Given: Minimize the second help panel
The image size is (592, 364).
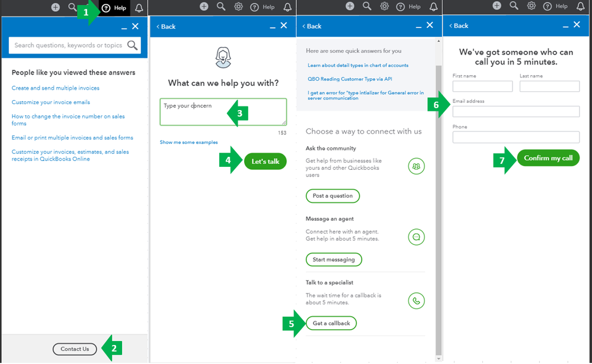Looking at the screenshot, I should pos(273,27).
